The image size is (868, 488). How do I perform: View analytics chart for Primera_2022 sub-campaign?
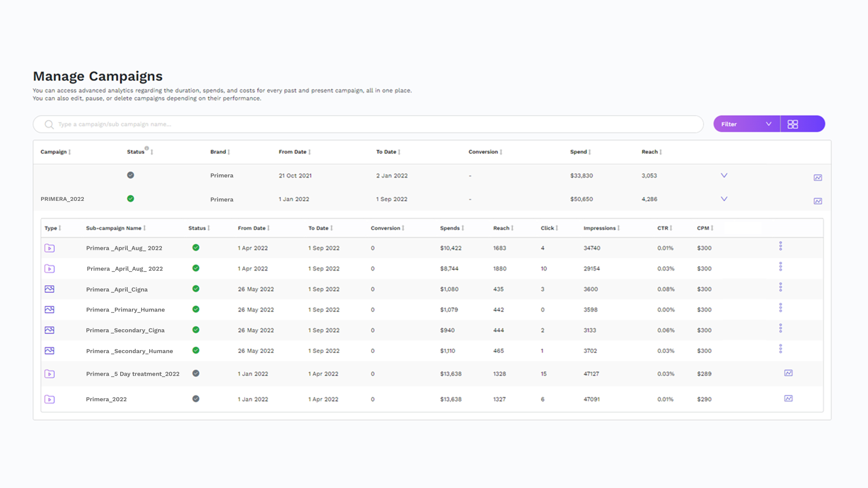pos(788,398)
